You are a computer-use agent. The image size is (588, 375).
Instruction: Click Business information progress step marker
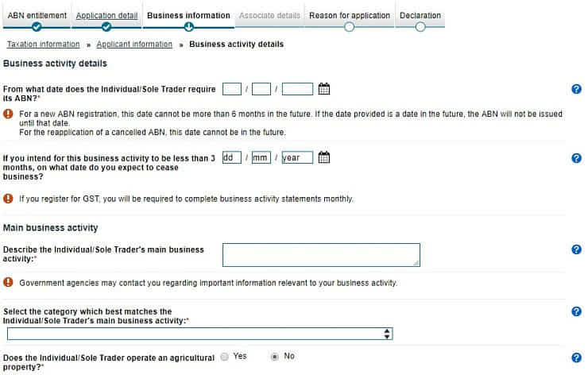(x=188, y=27)
